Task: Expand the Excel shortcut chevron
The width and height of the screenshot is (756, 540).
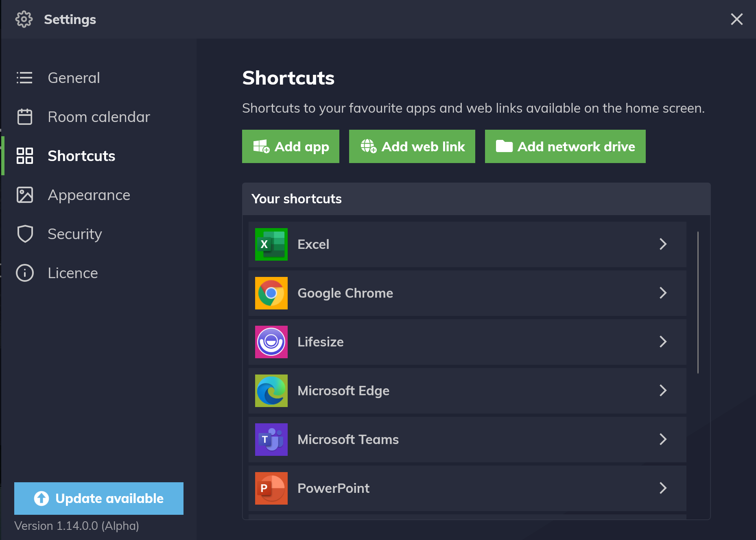Action: pyautogui.click(x=663, y=244)
